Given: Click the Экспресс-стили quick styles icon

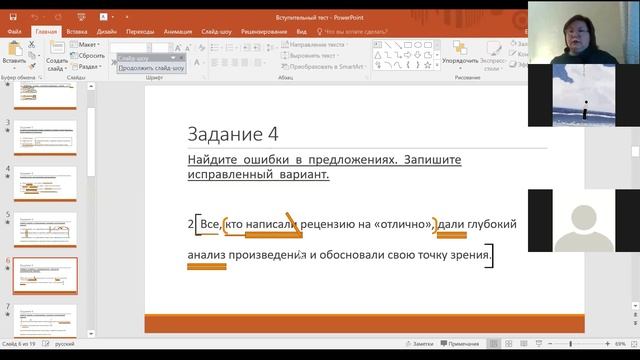Looking at the screenshot, I should [x=493, y=48].
